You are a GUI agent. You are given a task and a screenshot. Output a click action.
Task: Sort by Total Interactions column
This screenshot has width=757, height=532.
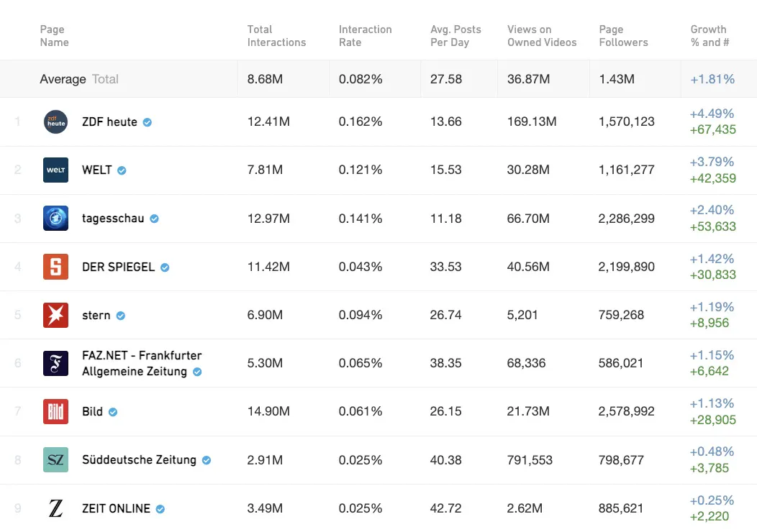(276, 36)
